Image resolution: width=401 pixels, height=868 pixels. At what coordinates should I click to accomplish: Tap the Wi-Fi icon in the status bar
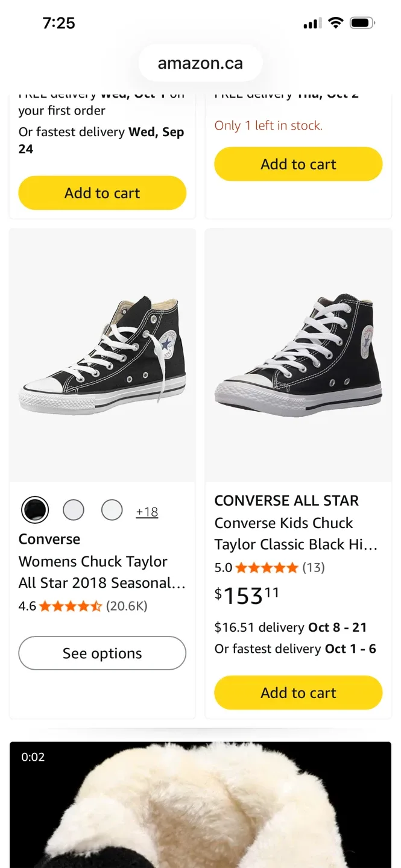[x=336, y=22]
